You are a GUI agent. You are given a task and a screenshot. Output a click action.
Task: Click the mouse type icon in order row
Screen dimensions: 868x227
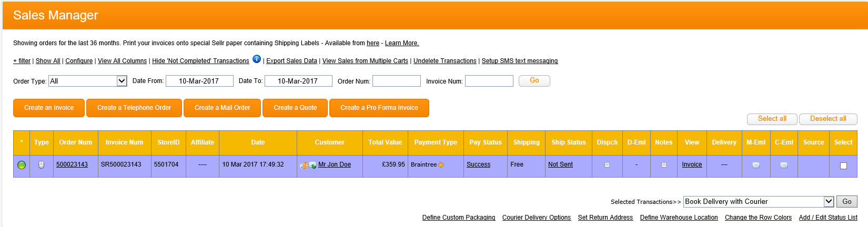(42, 165)
